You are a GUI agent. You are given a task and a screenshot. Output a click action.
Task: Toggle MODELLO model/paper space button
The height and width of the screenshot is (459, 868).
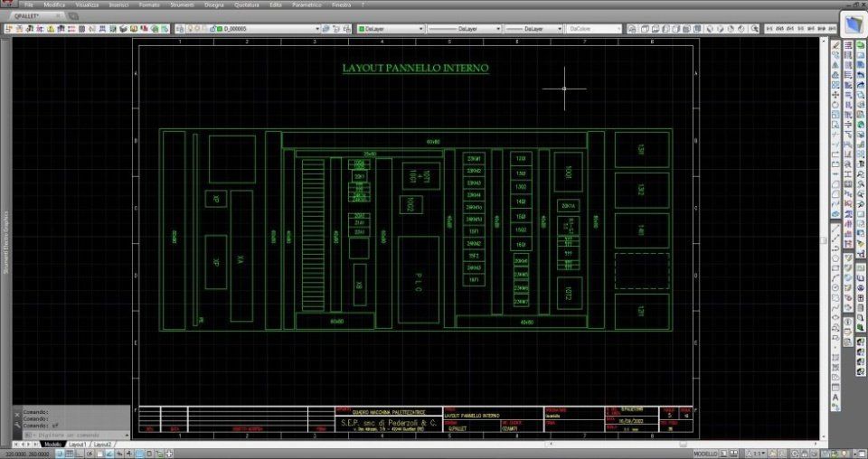coord(705,454)
